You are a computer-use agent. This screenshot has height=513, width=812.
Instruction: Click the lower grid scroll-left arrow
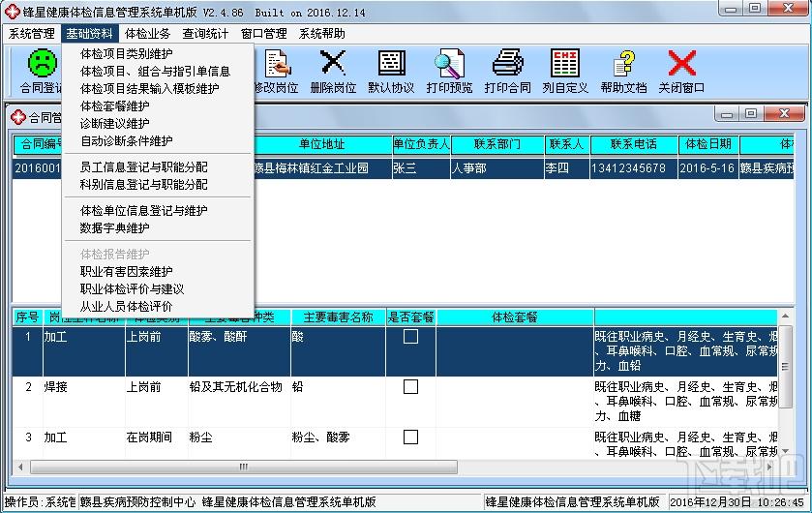(x=20, y=467)
